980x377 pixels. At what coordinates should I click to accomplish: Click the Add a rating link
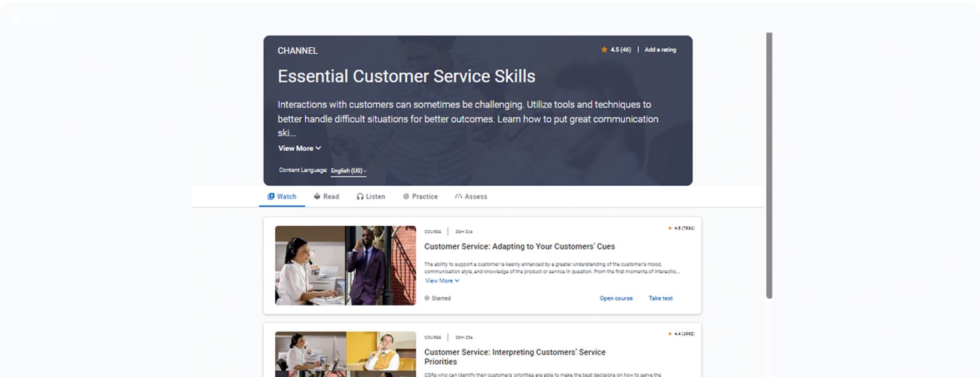(x=660, y=50)
